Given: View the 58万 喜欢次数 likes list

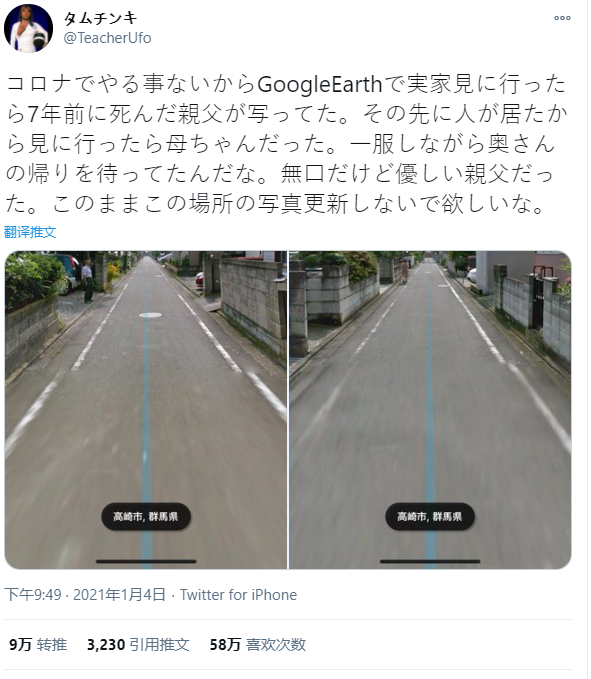Looking at the screenshot, I should (258, 645).
